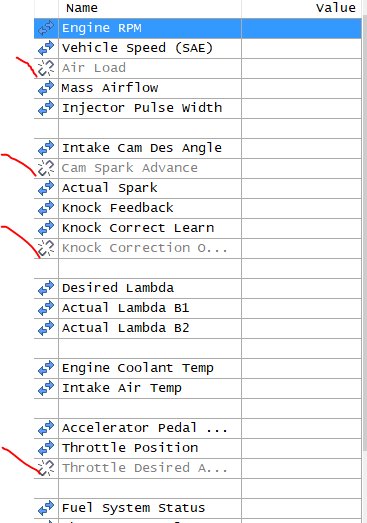Click the arrows icon next to Knock Feedback

pos(46,208)
